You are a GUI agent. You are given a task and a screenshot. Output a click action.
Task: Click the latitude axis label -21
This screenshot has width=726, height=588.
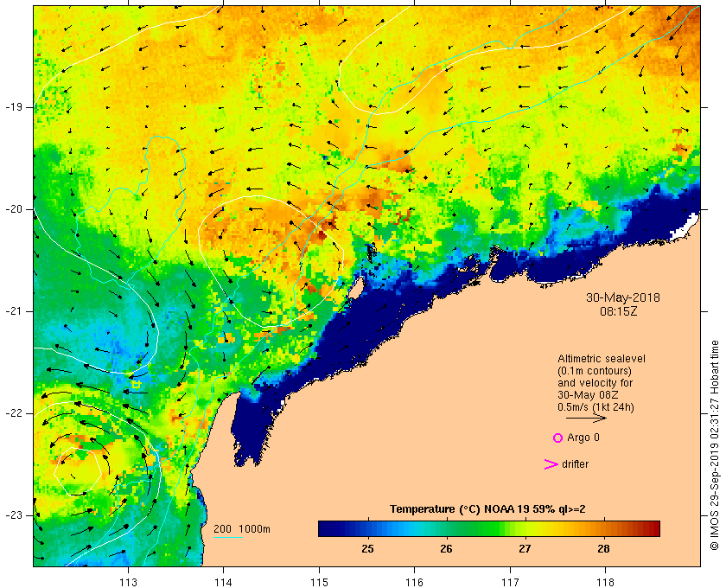click(x=14, y=311)
